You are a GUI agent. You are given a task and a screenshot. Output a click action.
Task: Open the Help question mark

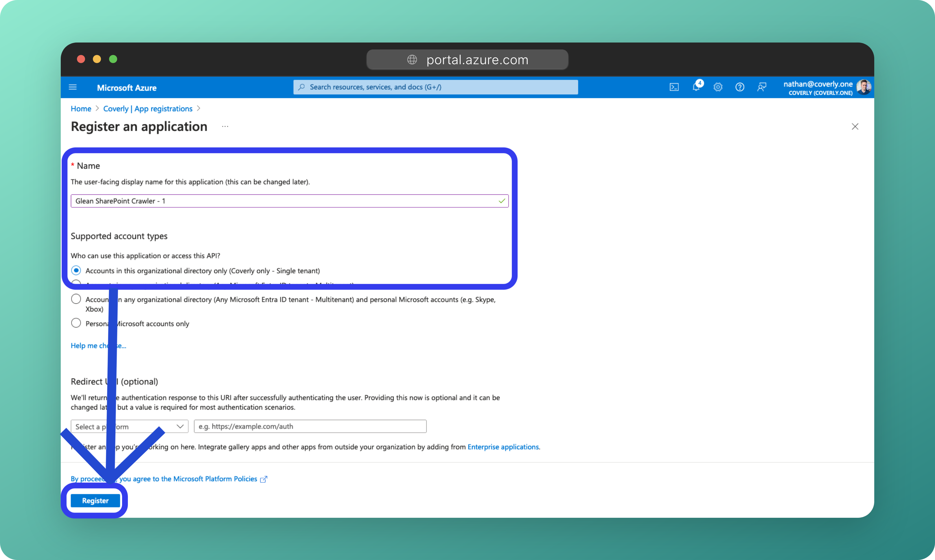[x=739, y=87]
